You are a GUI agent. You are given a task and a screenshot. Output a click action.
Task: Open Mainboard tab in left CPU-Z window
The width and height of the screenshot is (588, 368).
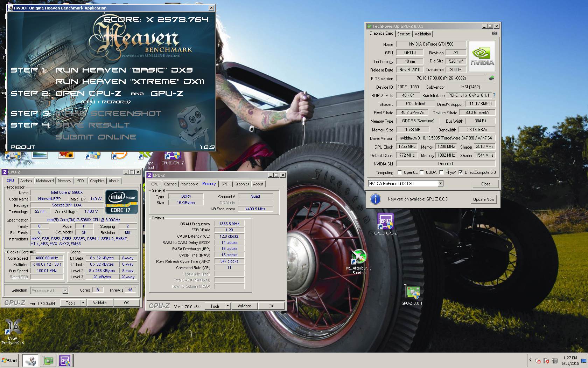(x=45, y=181)
